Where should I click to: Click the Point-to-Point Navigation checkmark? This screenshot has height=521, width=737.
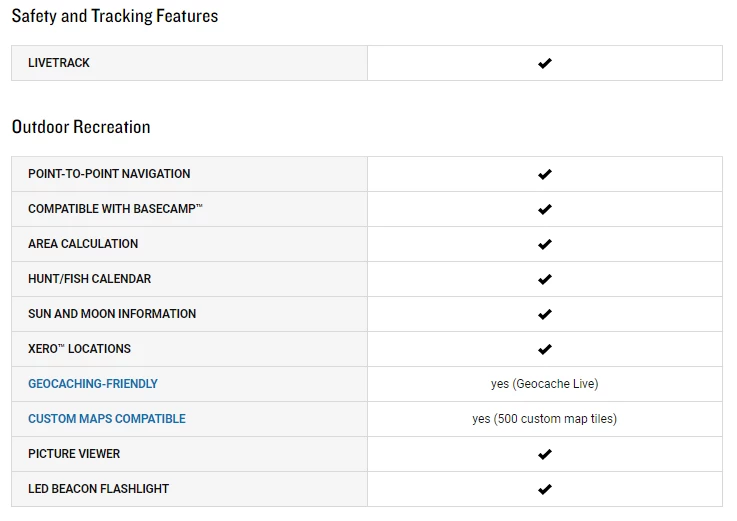(x=545, y=174)
